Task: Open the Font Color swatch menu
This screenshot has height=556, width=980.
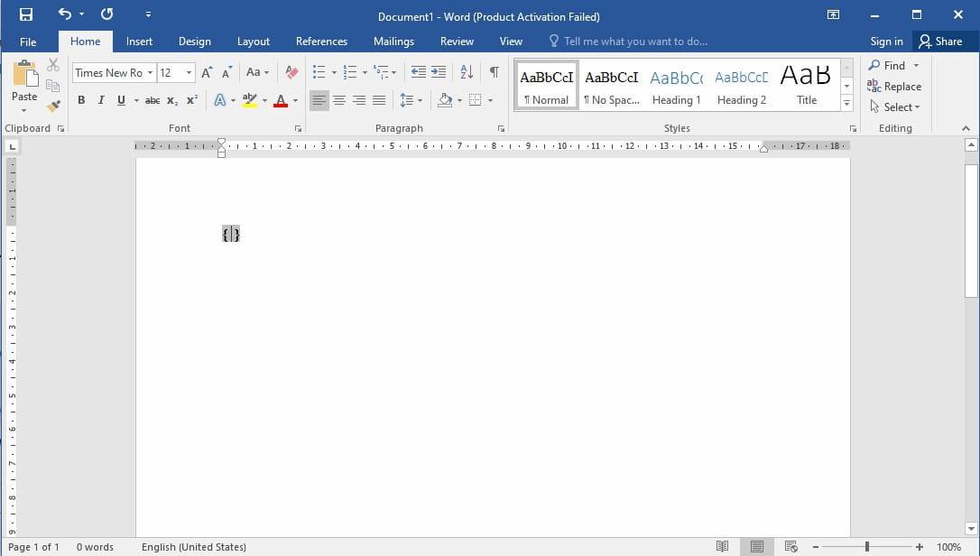Action: (x=294, y=100)
